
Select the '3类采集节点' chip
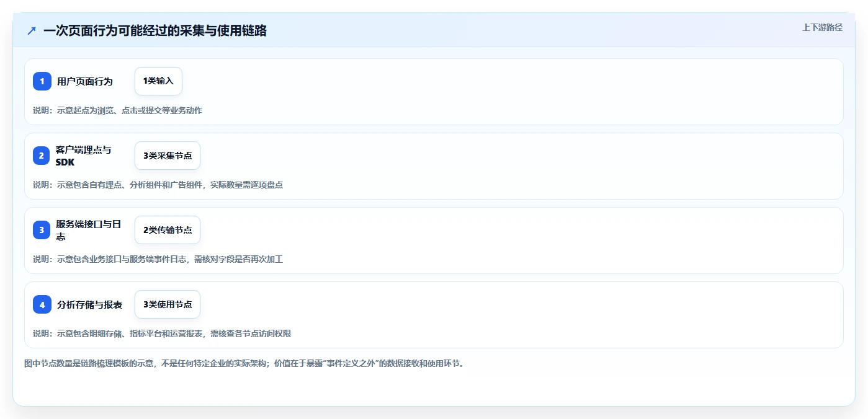(x=168, y=156)
